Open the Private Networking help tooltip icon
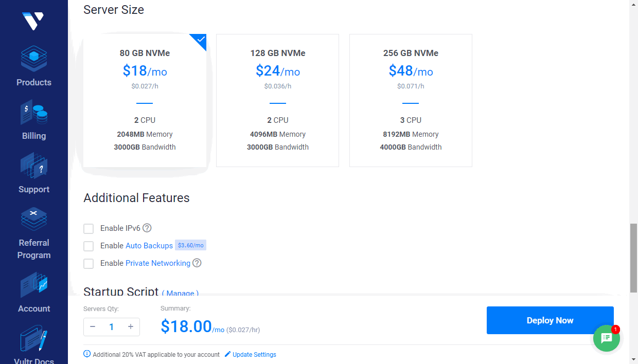This screenshot has width=638, height=364. (x=197, y=263)
